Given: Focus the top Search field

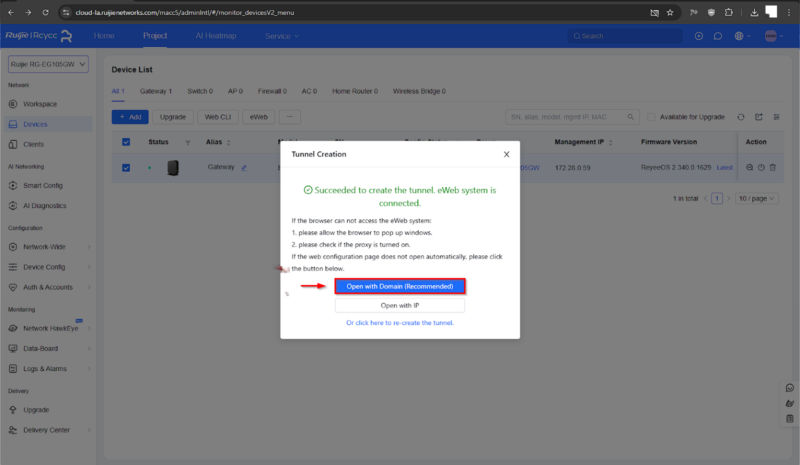Looking at the screenshot, I should [625, 36].
